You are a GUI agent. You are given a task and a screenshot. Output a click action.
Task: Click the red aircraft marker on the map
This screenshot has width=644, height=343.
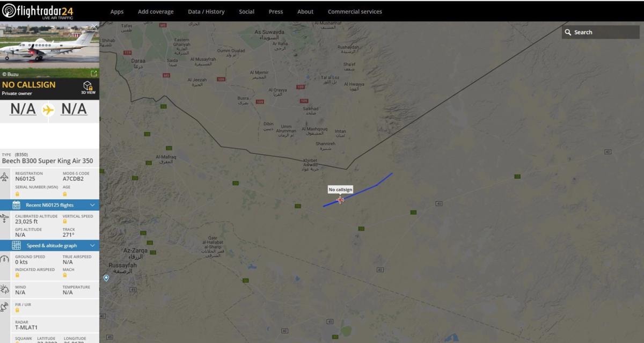coord(340,200)
